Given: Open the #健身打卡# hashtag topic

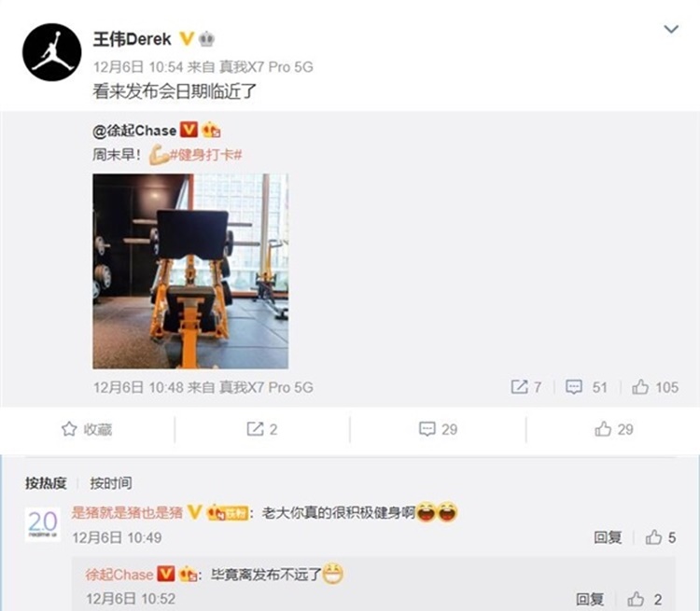Looking at the screenshot, I should click(206, 156).
